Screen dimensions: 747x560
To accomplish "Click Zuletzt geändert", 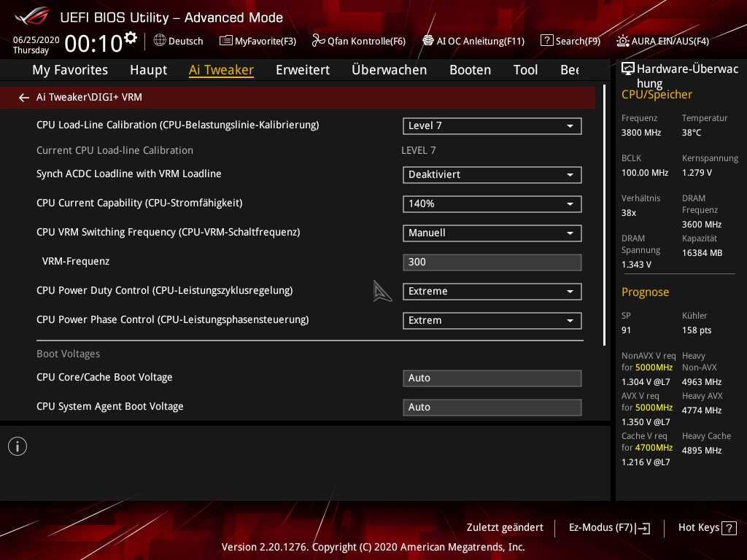I will [x=505, y=528].
